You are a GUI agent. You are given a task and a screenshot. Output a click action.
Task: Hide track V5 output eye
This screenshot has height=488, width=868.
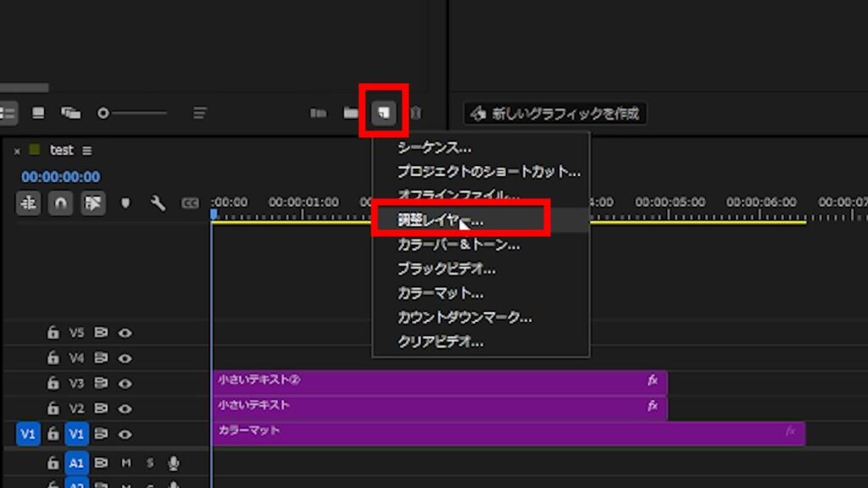125,333
